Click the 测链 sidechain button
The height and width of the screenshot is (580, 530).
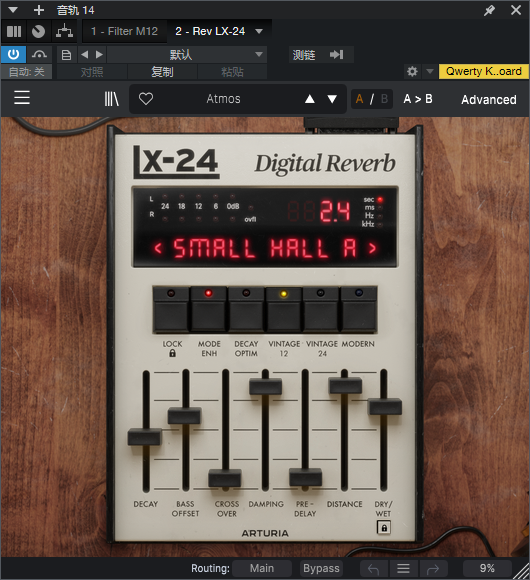tap(304, 55)
